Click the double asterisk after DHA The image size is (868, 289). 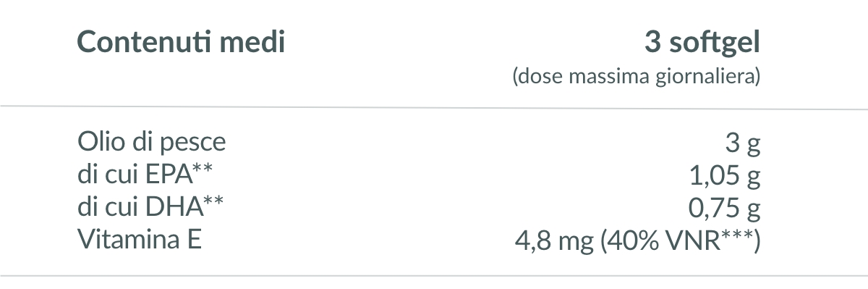211,203
